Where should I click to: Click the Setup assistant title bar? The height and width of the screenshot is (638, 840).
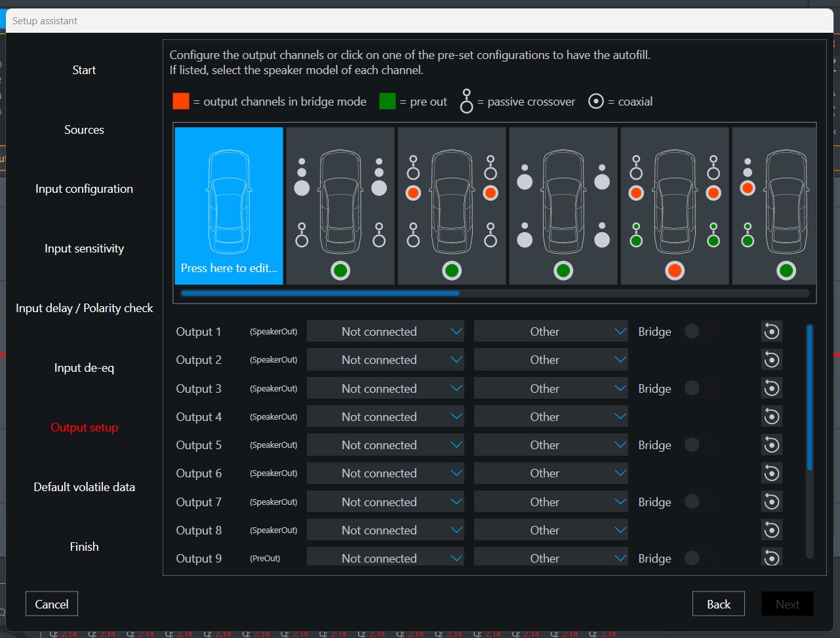420,21
